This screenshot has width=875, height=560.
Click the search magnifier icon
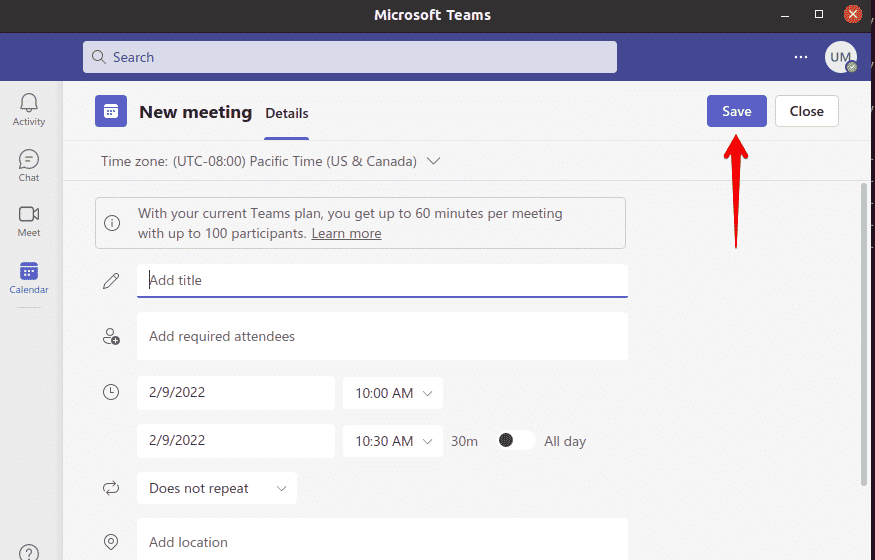click(99, 57)
